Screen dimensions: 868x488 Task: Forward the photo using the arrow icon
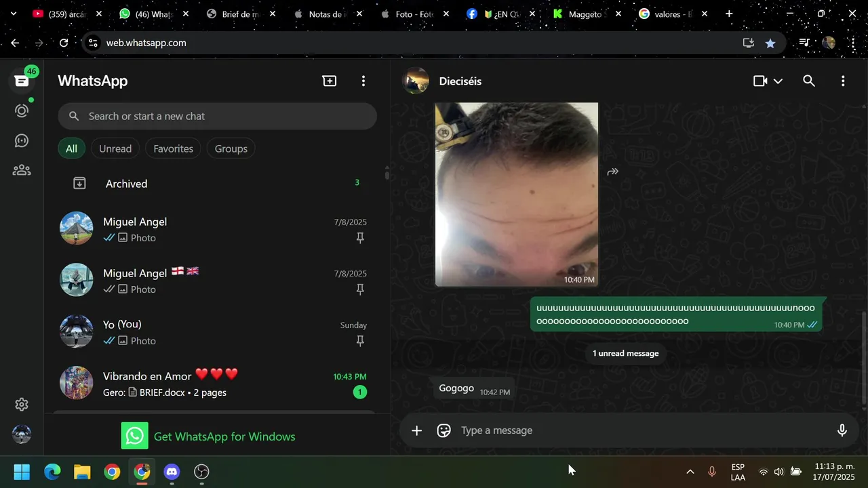(x=613, y=171)
